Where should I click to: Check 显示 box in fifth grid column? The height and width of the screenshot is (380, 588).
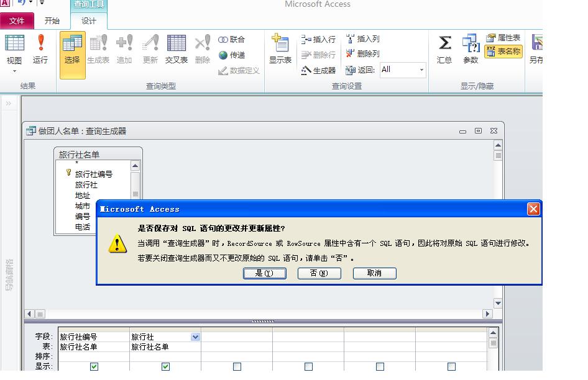[x=380, y=366]
